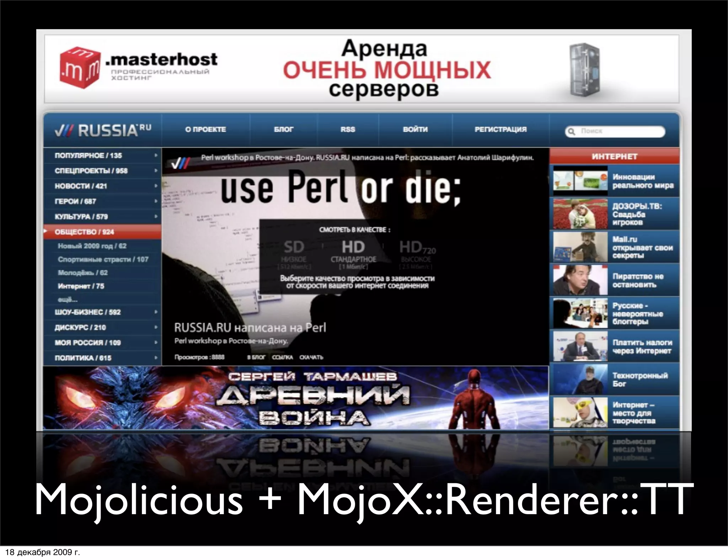The height and width of the screenshot is (560, 728).
Task: Click the Древняя Война banner ad
Action: point(296,398)
